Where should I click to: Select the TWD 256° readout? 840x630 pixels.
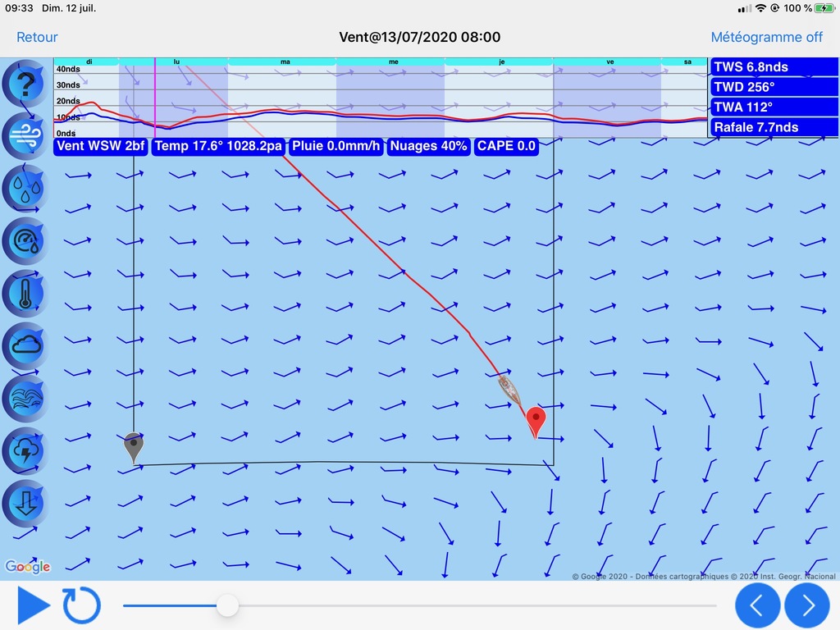tap(774, 87)
